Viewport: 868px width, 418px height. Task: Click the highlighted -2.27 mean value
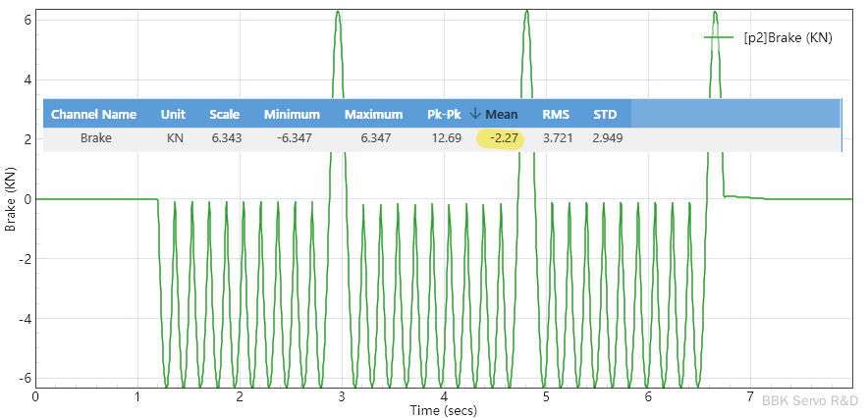[x=501, y=138]
